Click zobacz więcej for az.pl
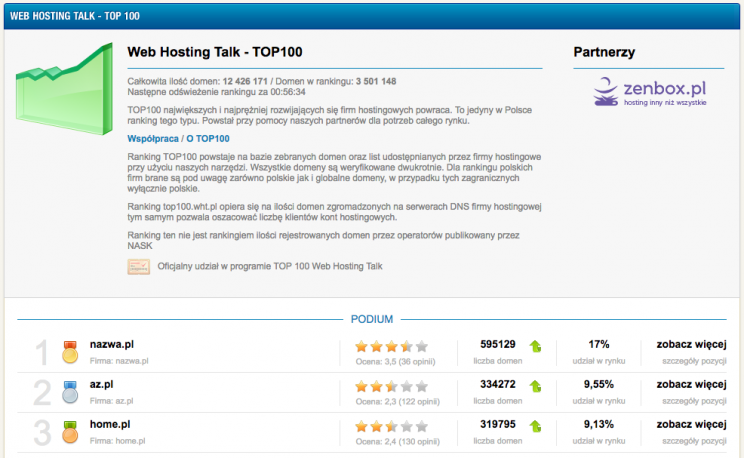744x458 pixels. tap(691, 384)
